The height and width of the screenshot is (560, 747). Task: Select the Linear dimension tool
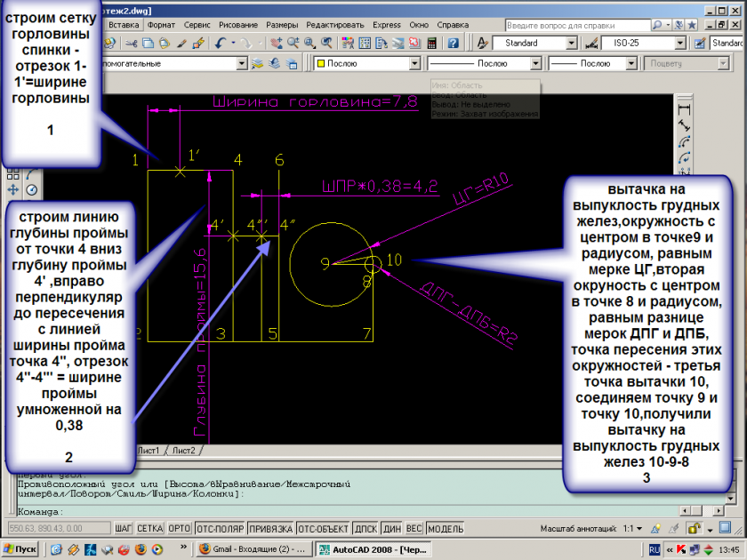(x=684, y=109)
